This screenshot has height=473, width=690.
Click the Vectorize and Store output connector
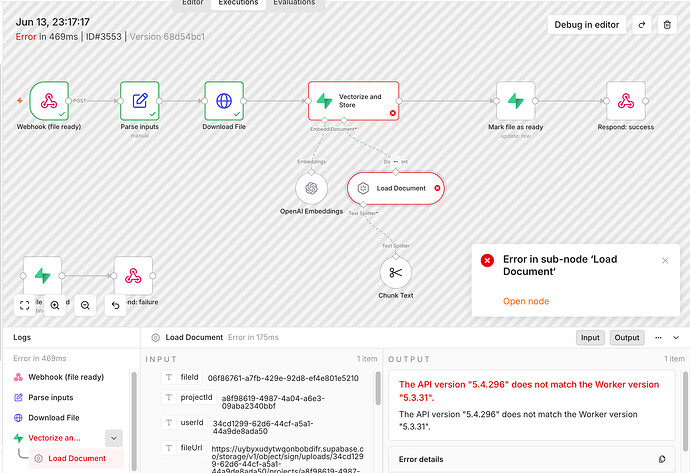[x=399, y=101]
